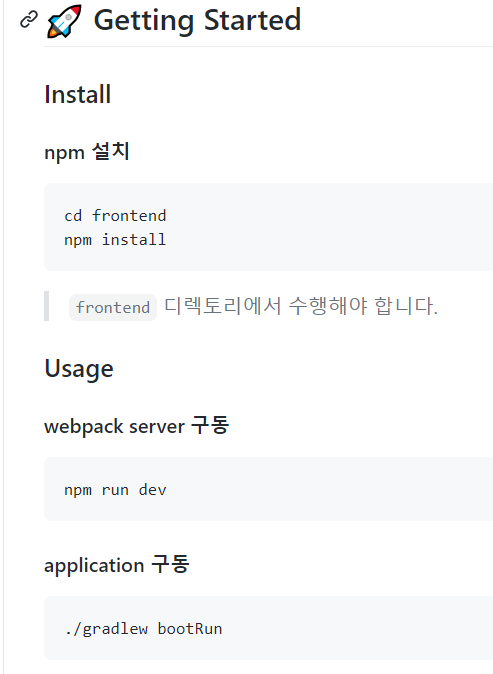Click the inline 'frontend' code tag
This screenshot has height=674, width=493.
point(113,307)
